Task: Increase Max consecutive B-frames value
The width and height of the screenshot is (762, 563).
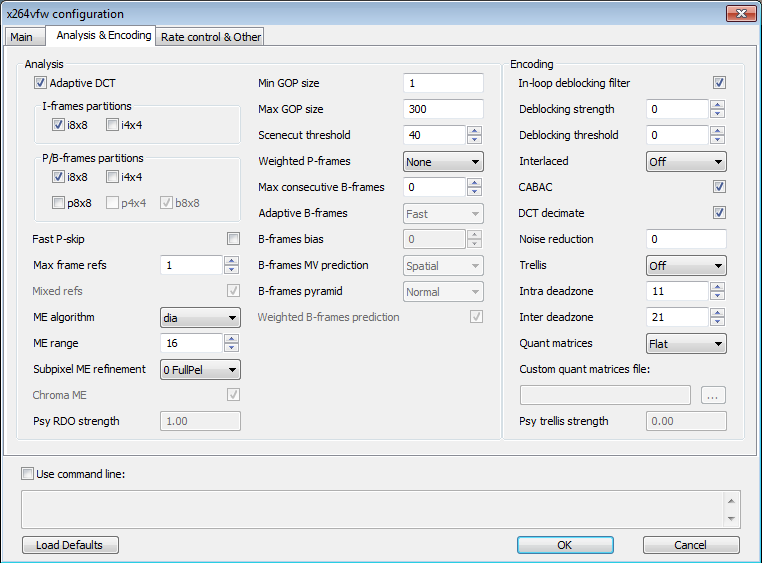Action: point(474,182)
